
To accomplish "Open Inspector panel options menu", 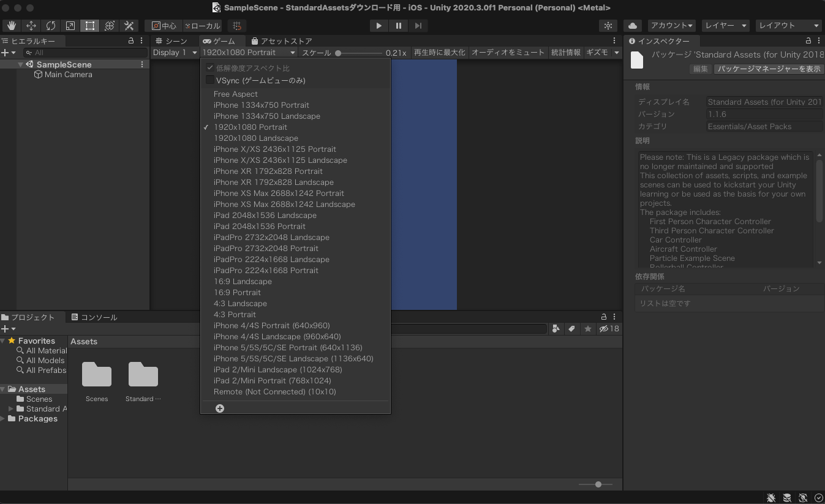I will point(819,41).
